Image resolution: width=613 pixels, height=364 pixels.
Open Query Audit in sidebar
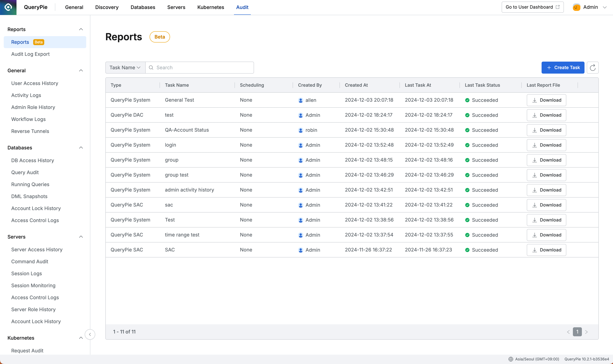pyautogui.click(x=25, y=172)
